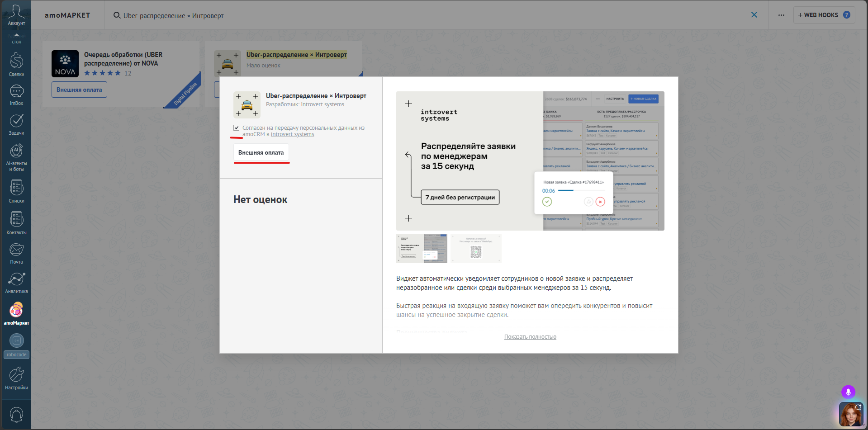Open Uber-распределение × Интроверт background card
The width and height of the screenshot is (868, 430).
click(x=296, y=55)
